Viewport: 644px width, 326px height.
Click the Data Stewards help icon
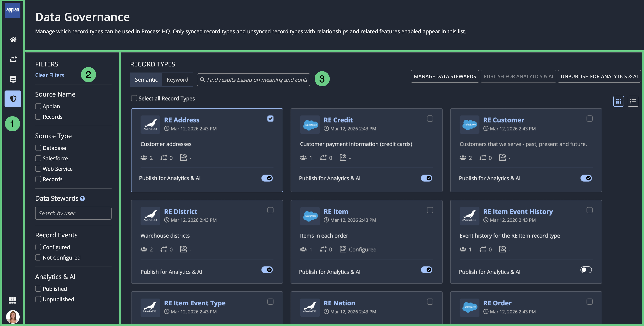coord(82,199)
